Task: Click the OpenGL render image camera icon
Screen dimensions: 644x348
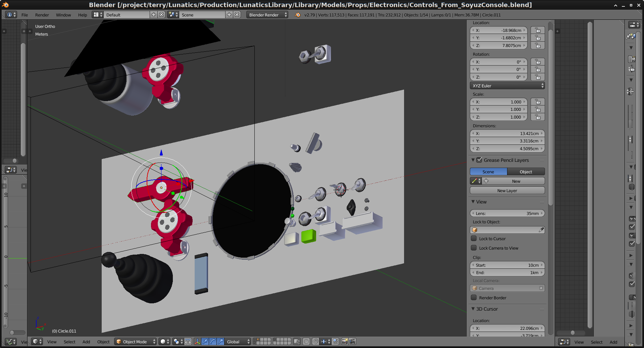Action: tap(344, 342)
